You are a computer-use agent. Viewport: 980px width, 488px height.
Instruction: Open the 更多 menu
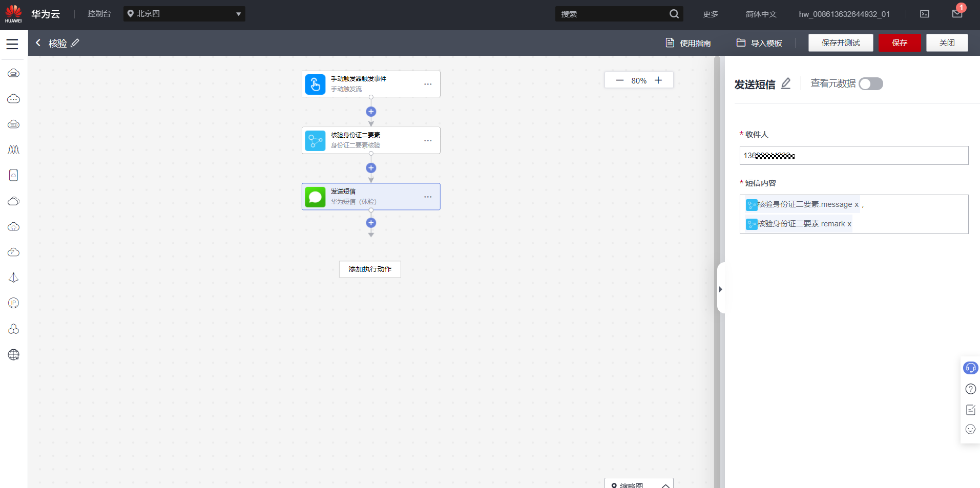pos(711,14)
